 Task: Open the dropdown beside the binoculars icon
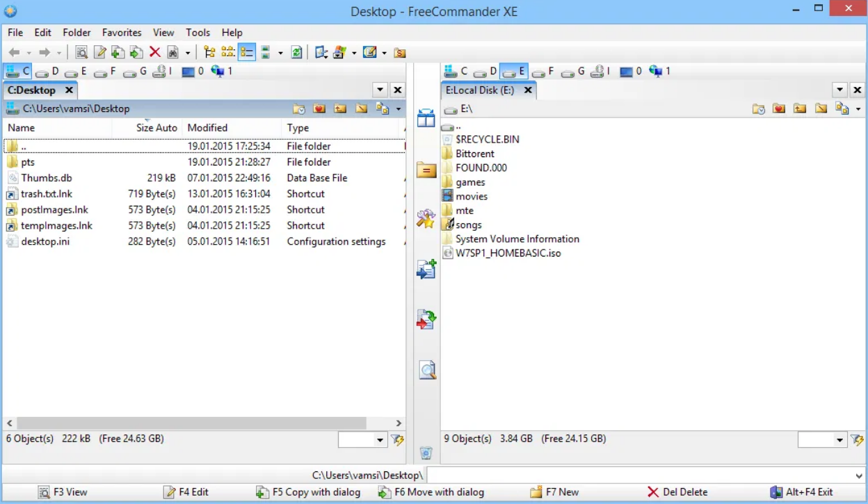point(188,53)
